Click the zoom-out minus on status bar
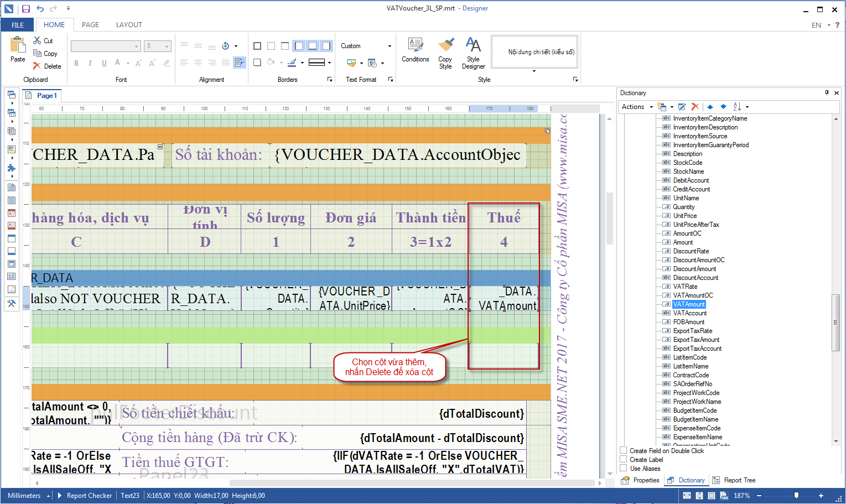The image size is (846, 504). 759,496
